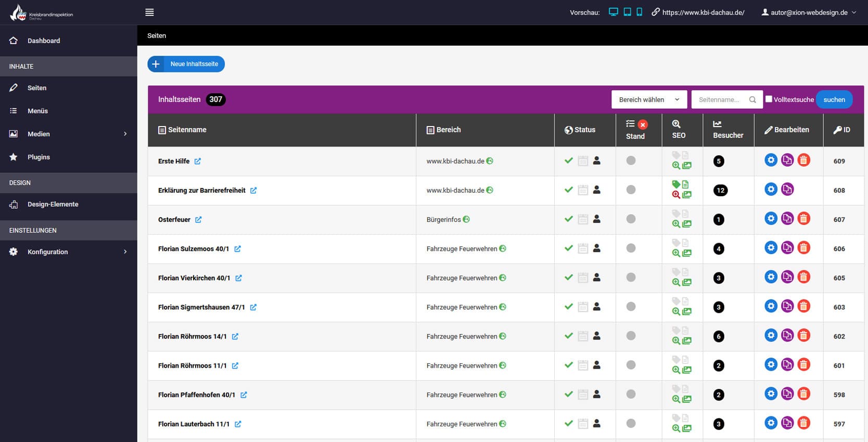
Task: Select mobile phone preview icon
Action: click(x=639, y=12)
